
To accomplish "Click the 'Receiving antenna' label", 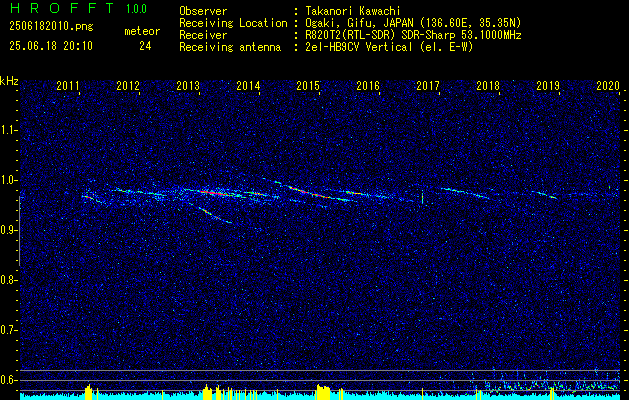I will click(x=230, y=47).
